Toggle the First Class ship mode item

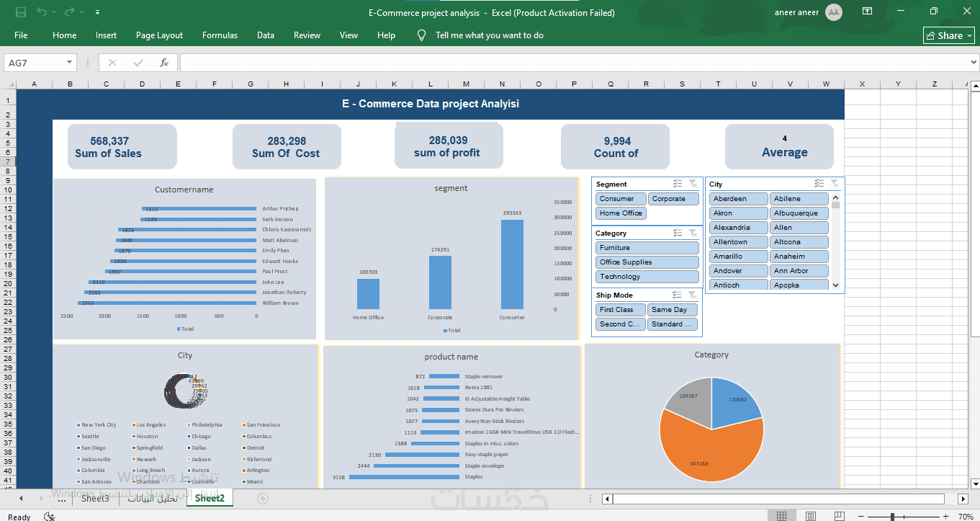click(x=621, y=310)
